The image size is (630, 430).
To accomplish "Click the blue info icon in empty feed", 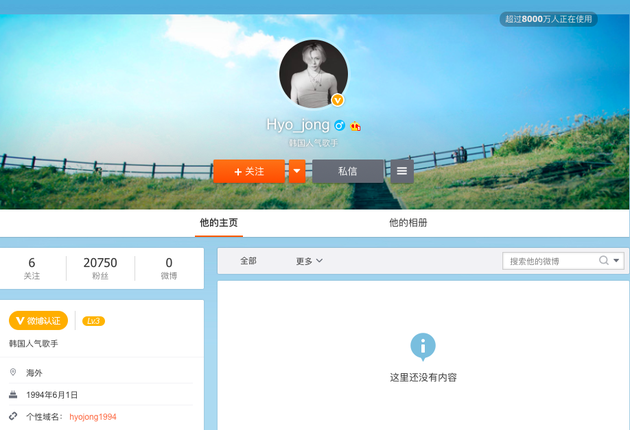I will pyautogui.click(x=423, y=347).
